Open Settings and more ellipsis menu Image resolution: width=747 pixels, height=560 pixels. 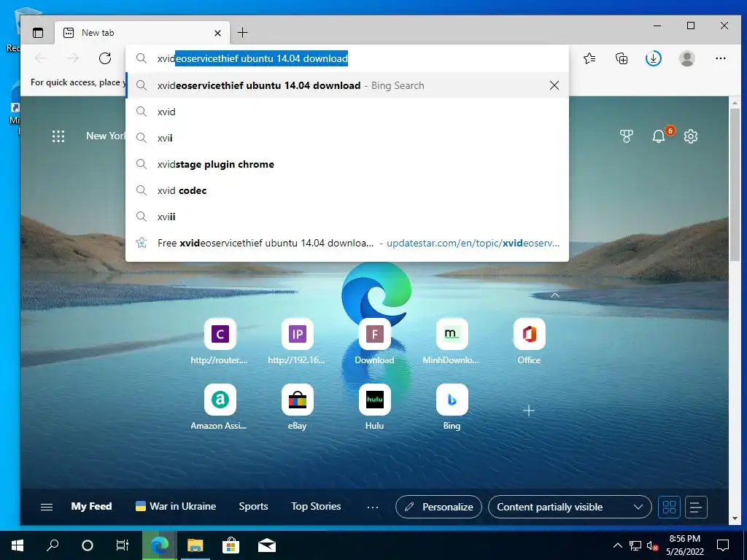pyautogui.click(x=720, y=58)
